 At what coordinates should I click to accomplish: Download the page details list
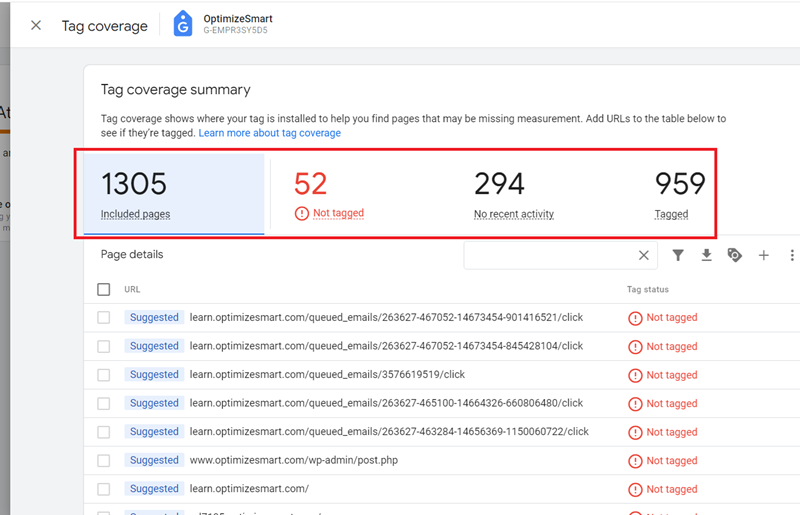(706, 255)
